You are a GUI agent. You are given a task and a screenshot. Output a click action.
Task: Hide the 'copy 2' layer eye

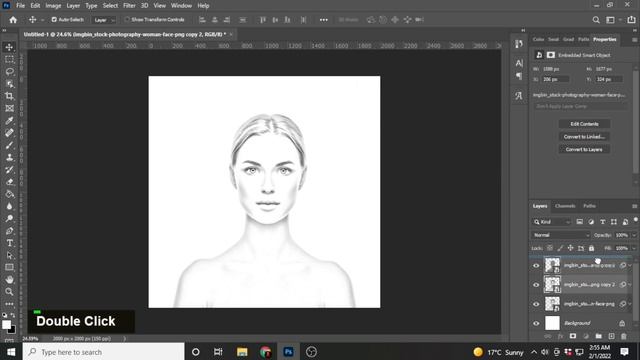[536, 285]
